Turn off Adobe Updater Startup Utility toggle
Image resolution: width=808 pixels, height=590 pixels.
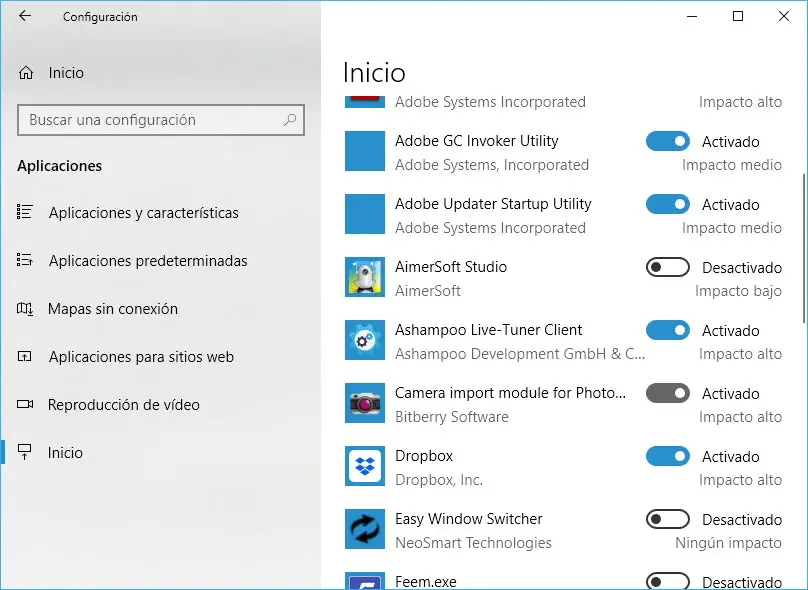tap(668, 205)
